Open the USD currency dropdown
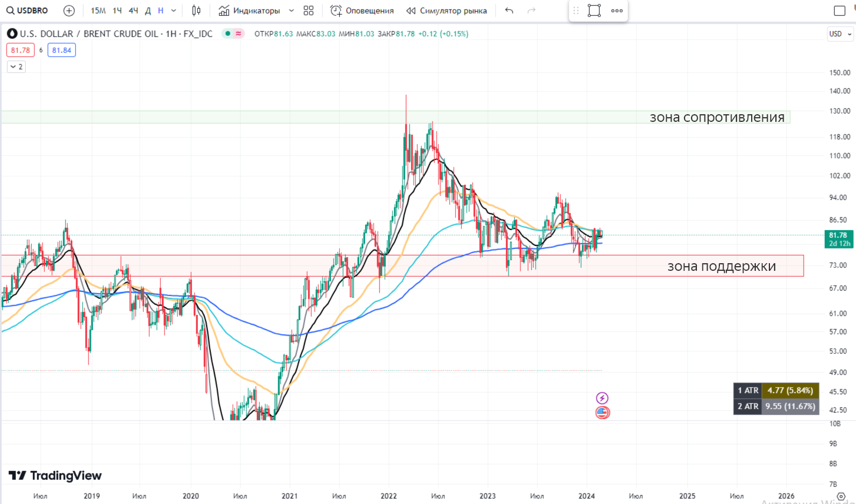The image size is (856, 504). point(840,34)
